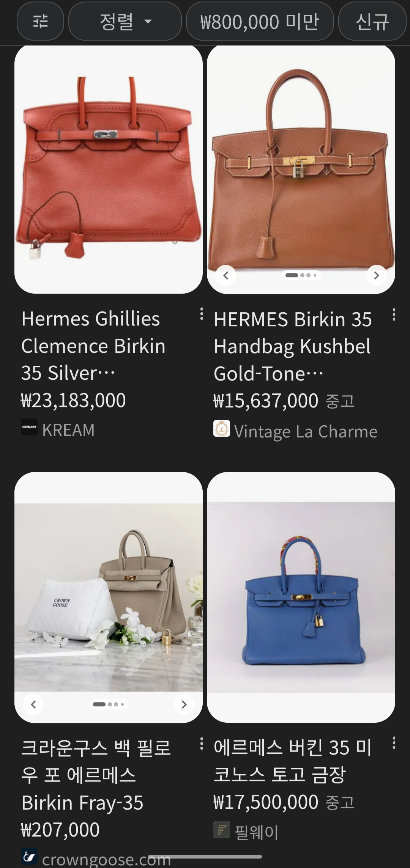410x868 pixels.
Task: Visit the Vintage La Charme seller
Action: (x=295, y=431)
